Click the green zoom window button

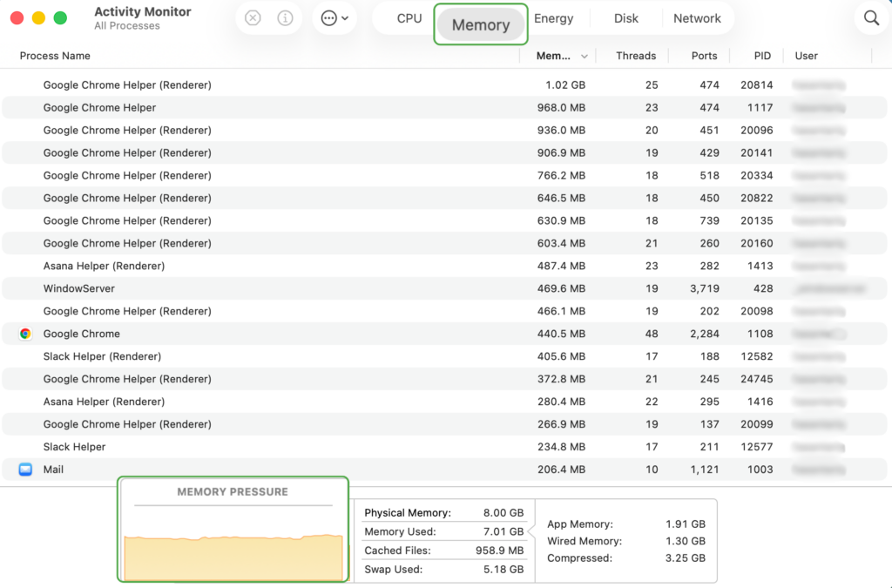tap(60, 18)
